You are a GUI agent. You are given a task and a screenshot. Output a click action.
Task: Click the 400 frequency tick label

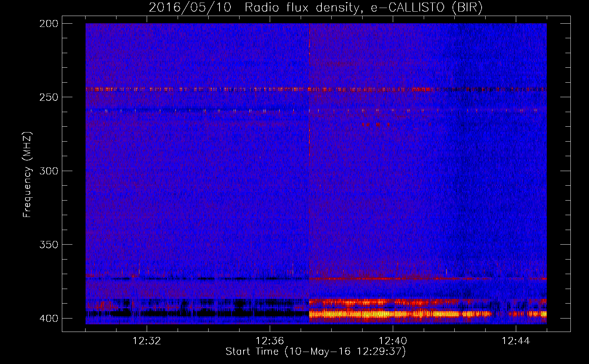49,318
